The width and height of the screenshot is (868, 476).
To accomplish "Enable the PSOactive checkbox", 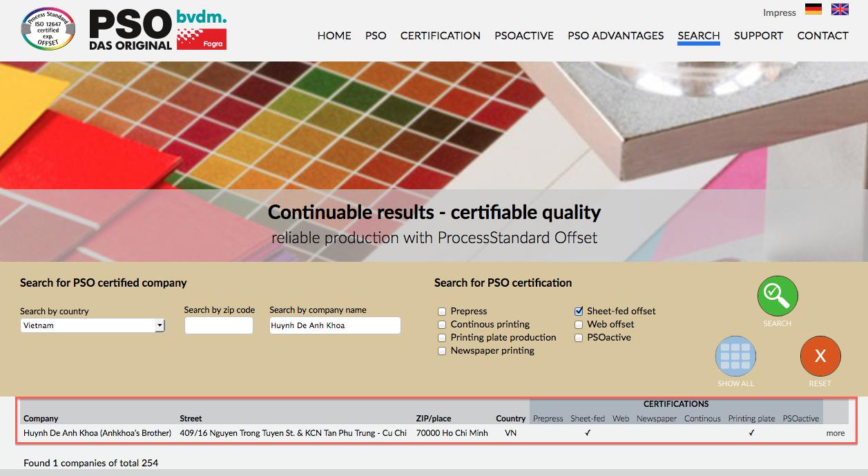I will click(x=579, y=338).
